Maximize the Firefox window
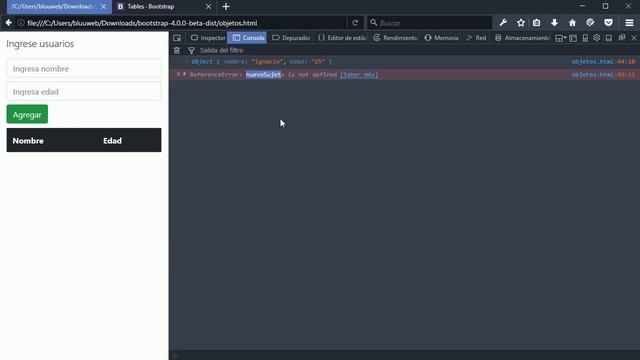Viewport: 640px width, 360px height. tap(605, 6)
